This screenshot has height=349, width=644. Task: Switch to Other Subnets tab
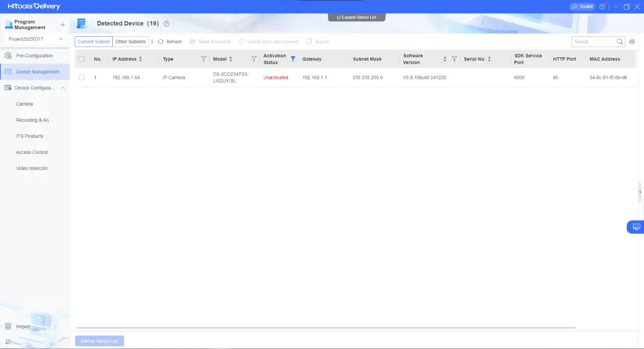point(130,42)
